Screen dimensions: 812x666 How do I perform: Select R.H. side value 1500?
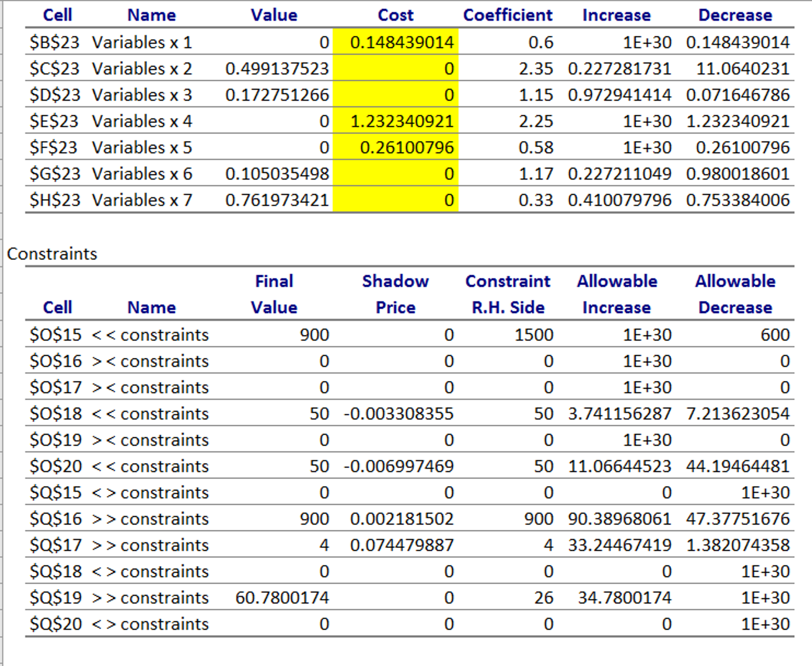[534, 335]
